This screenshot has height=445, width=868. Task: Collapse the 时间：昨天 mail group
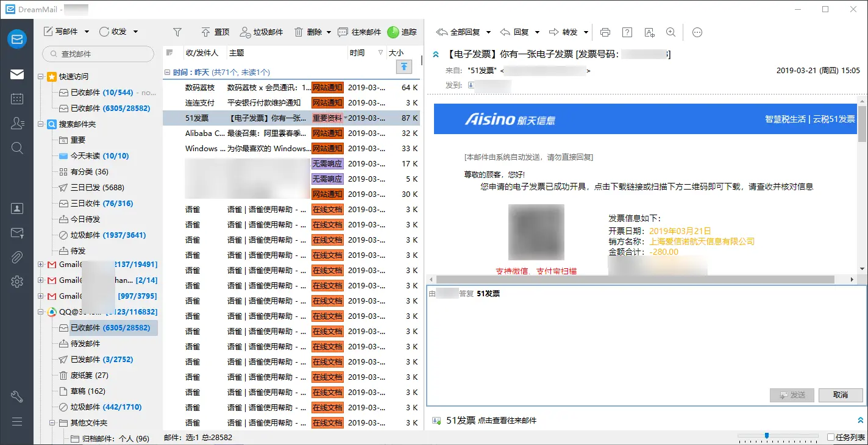pos(168,72)
